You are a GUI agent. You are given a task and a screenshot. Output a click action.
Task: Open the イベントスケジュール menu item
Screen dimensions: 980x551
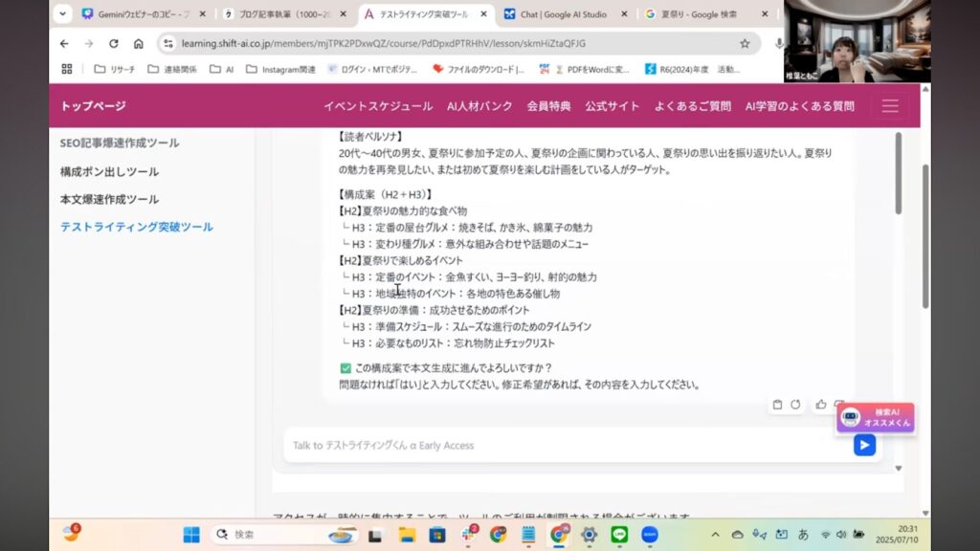pyautogui.click(x=377, y=106)
